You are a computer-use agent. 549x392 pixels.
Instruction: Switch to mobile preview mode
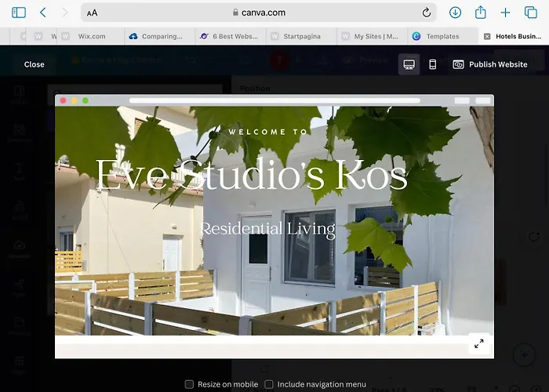point(432,64)
